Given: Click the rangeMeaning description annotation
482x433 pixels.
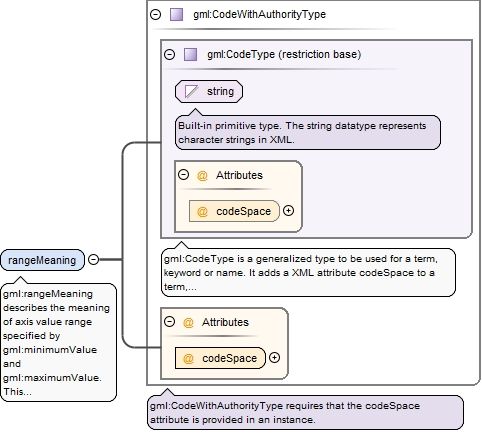Looking at the screenshot, I should 59,342.
